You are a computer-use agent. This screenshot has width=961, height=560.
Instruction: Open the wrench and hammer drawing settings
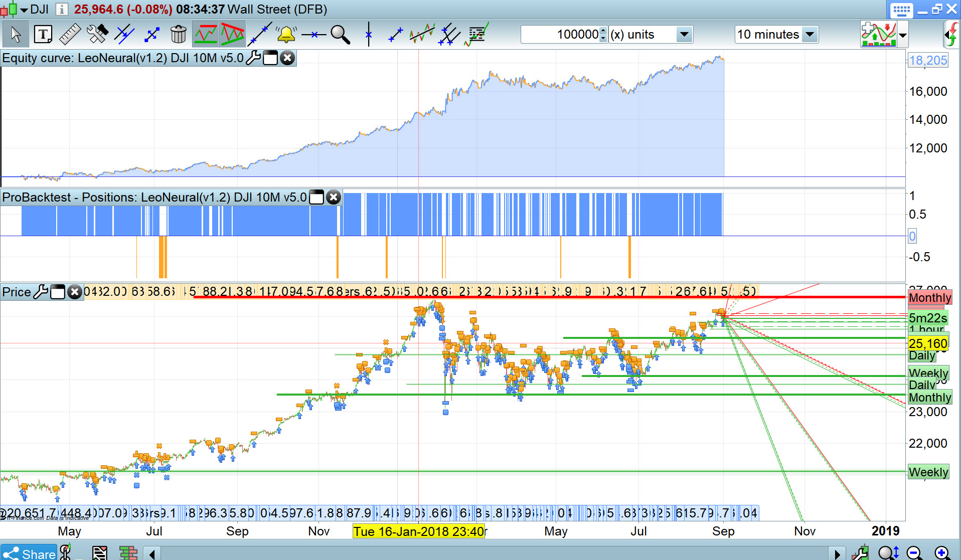point(97,35)
